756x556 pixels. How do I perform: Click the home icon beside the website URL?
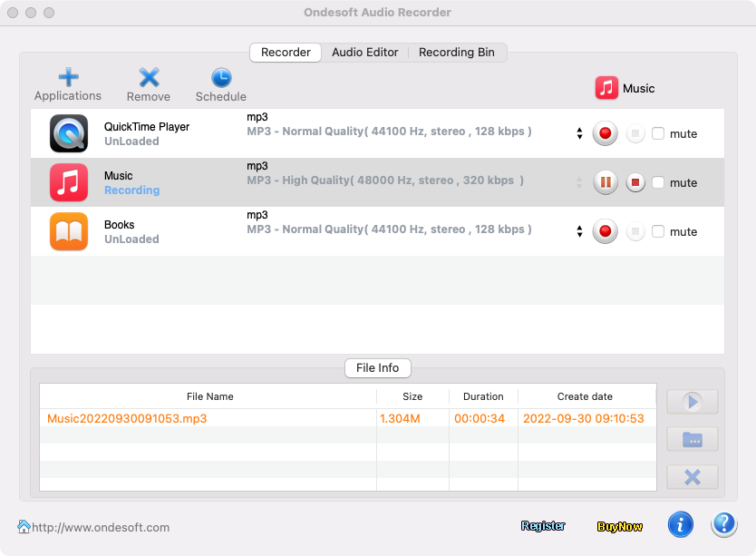tap(24, 527)
